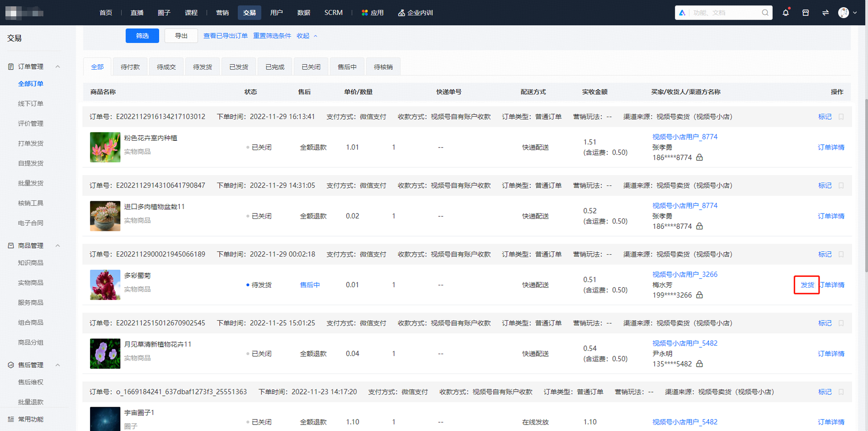The height and width of the screenshot is (431, 868).
Task: Click 发货 for the 多彩蜀菊 order
Action: point(807,285)
